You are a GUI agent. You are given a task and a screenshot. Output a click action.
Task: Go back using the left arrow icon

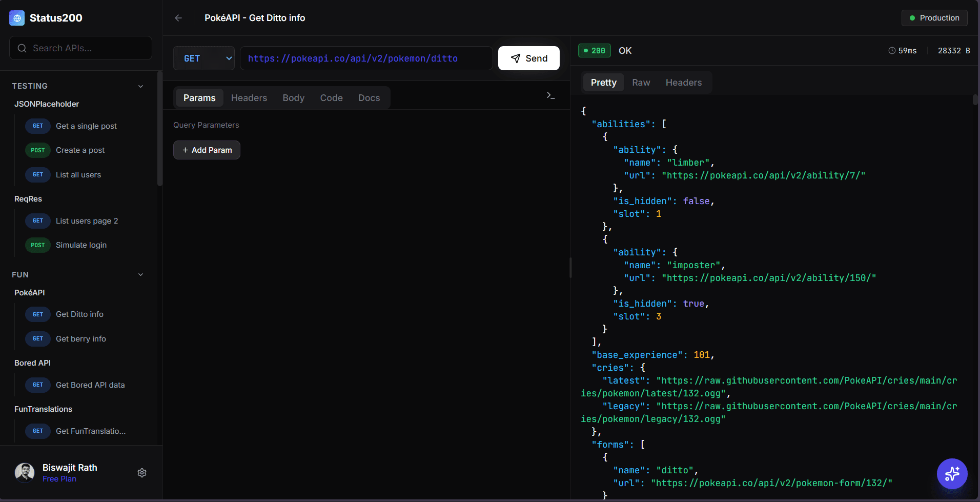click(x=178, y=18)
